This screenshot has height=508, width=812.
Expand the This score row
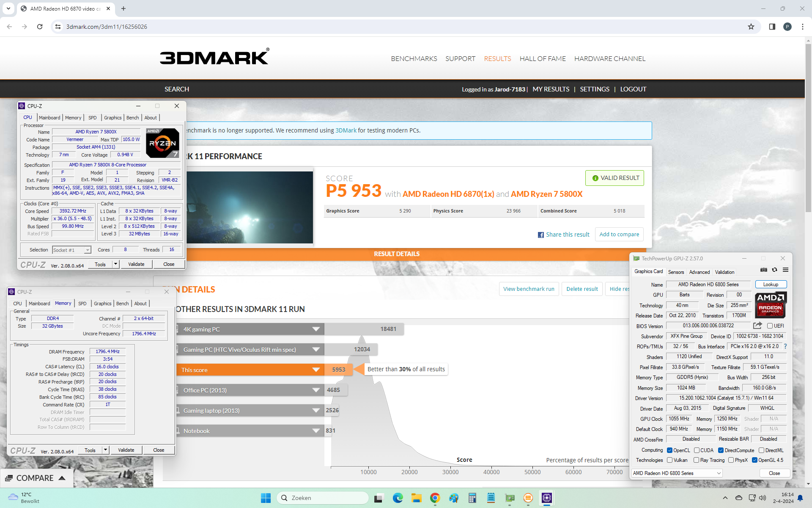tap(316, 370)
